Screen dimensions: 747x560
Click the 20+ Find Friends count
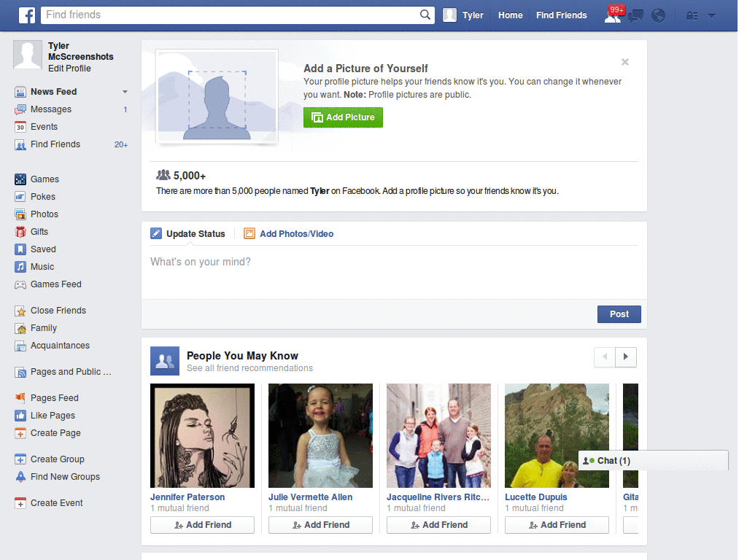tap(121, 145)
